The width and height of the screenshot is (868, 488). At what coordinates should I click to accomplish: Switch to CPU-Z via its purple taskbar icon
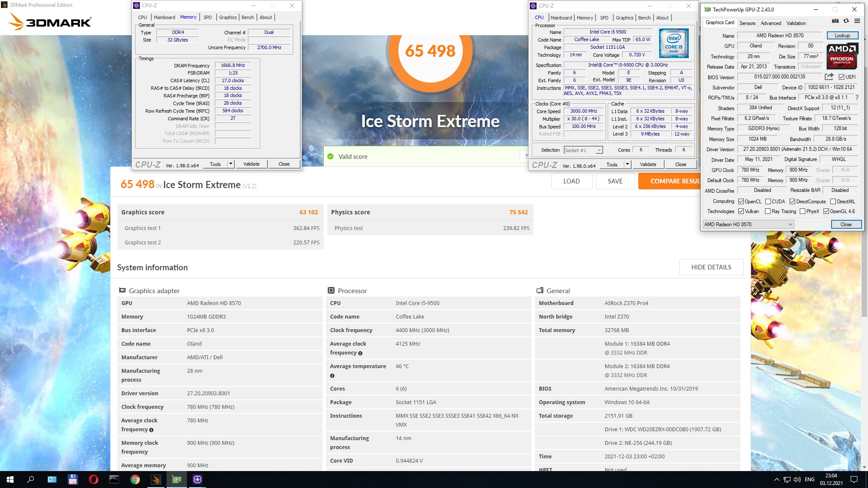[x=198, y=480]
